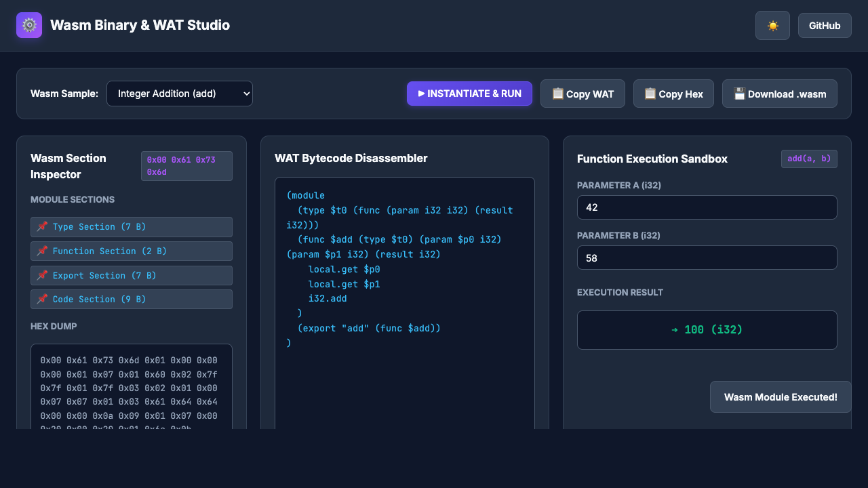Viewport: 868px width, 488px height.
Task: Select Type Section (7 B)
Action: (132, 227)
